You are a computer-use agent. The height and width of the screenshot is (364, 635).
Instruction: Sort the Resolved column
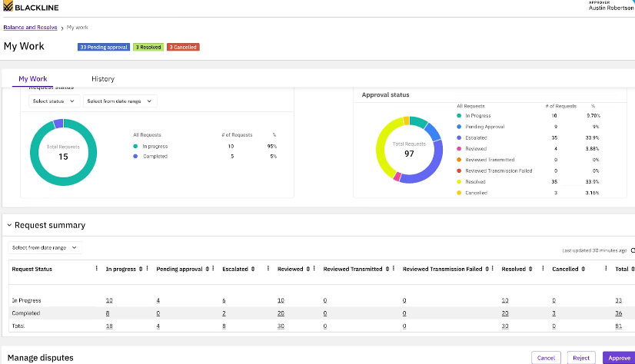tap(530, 269)
